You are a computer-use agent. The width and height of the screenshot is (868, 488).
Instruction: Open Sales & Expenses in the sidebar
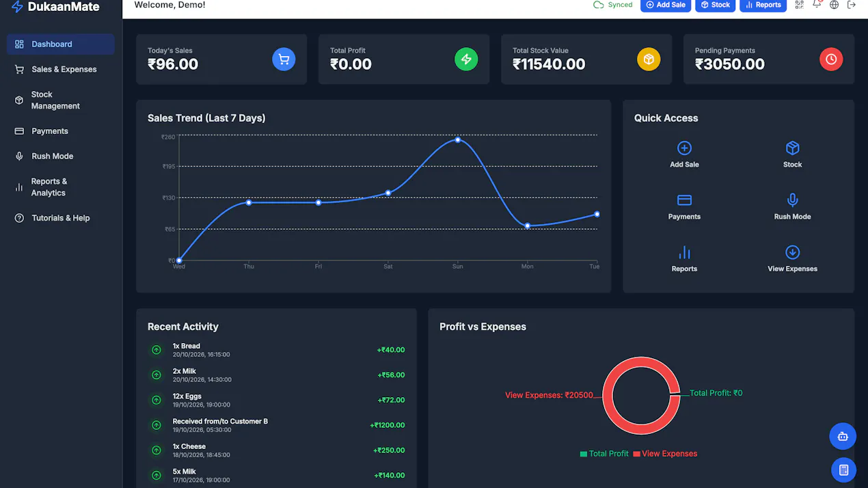[61, 69]
